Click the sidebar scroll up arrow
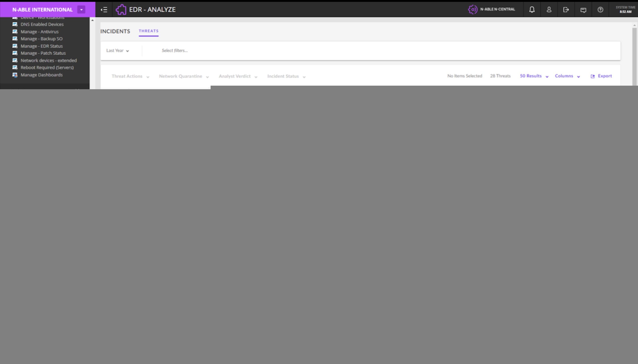The width and height of the screenshot is (638, 364). point(92,20)
